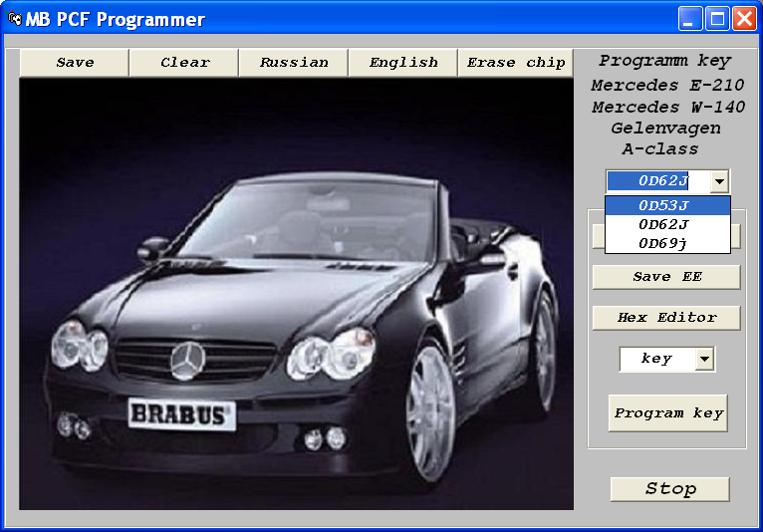Close the MB PCF Programmer window
The width and height of the screenshot is (763, 532).
click(744, 19)
